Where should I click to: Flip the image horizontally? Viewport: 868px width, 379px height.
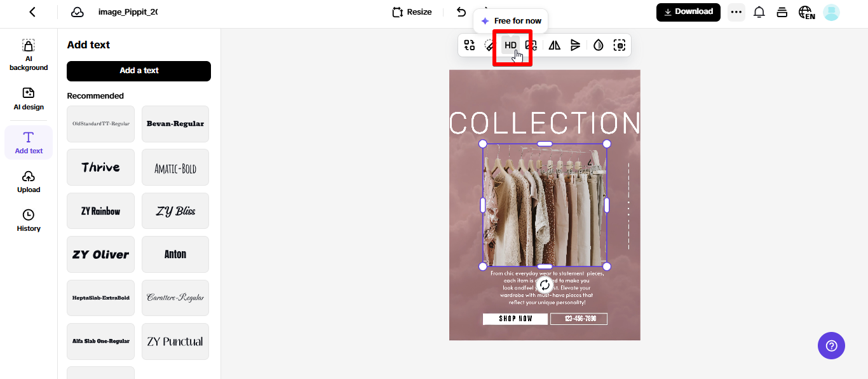point(555,45)
